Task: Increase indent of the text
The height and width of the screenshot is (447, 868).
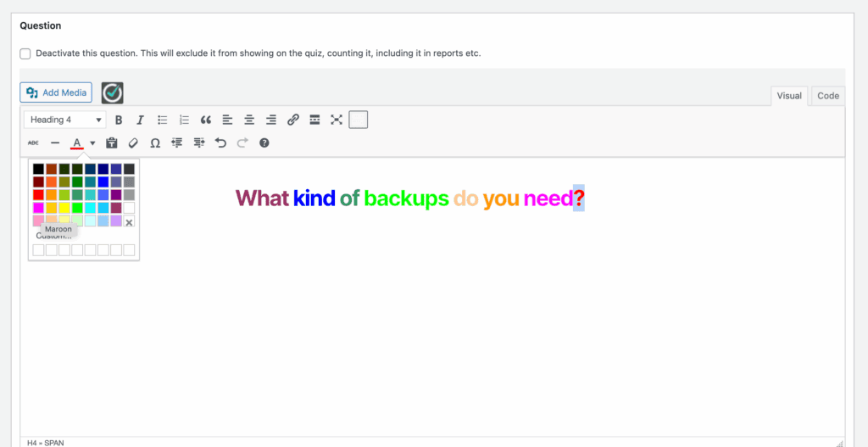Action: tap(199, 142)
